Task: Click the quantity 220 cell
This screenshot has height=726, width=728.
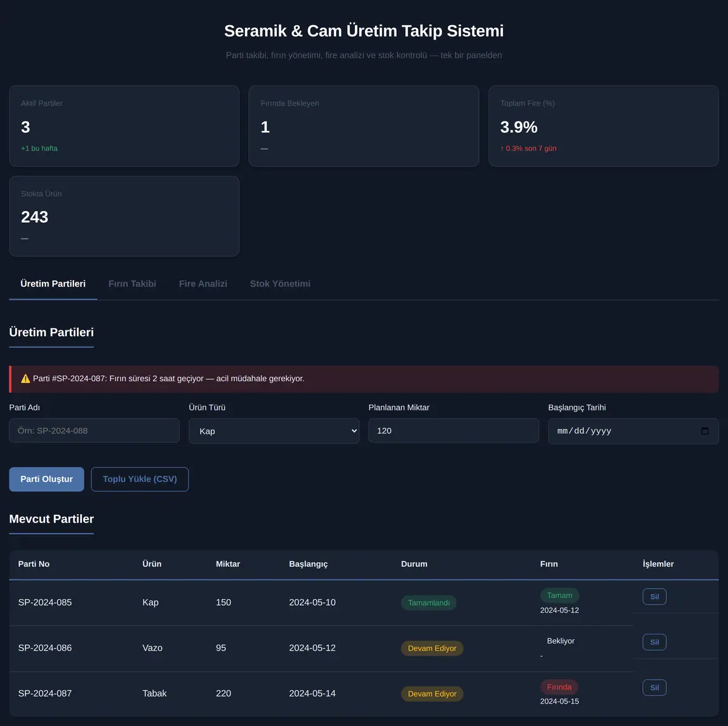Action: tap(223, 694)
